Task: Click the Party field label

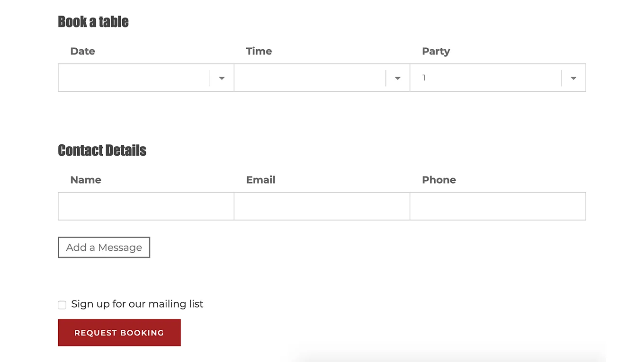Action: [x=436, y=51]
